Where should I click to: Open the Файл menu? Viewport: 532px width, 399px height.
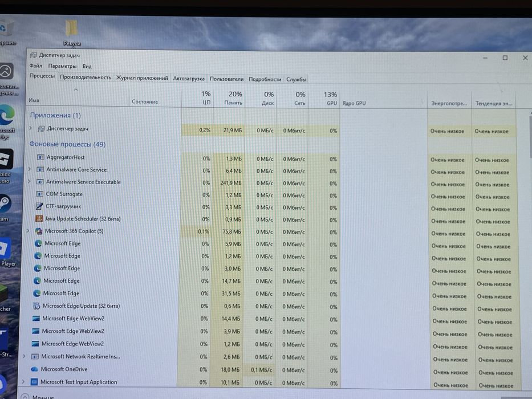[35, 66]
